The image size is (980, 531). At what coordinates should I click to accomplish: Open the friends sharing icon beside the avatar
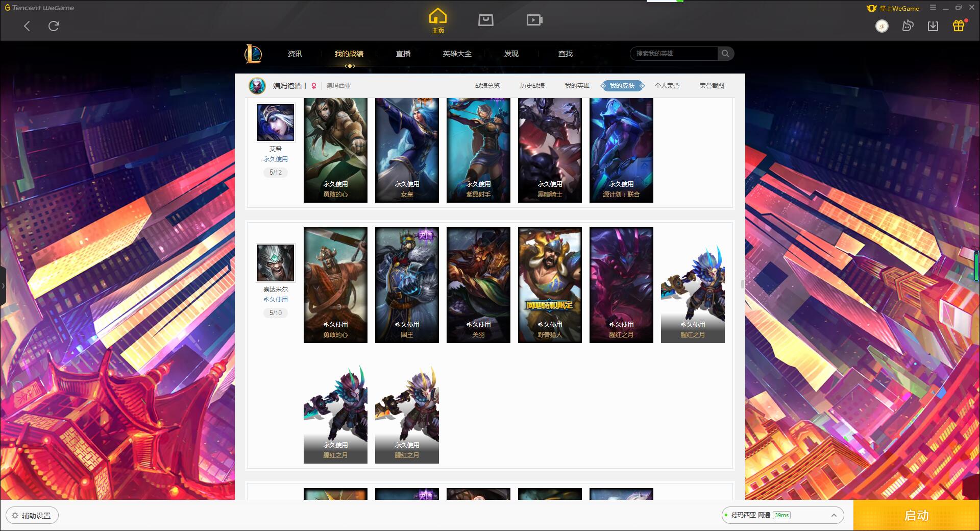pos(908,26)
